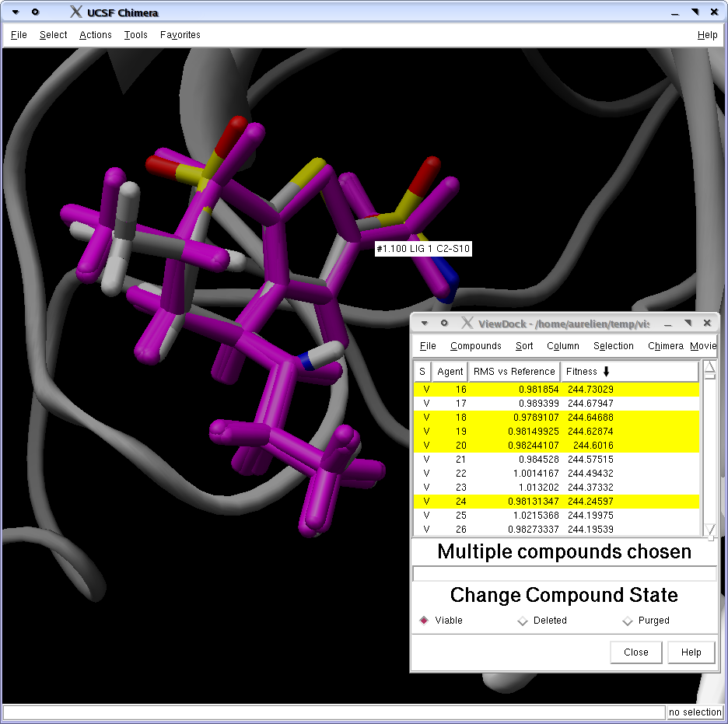Click the ViewDock Help button

691,652
